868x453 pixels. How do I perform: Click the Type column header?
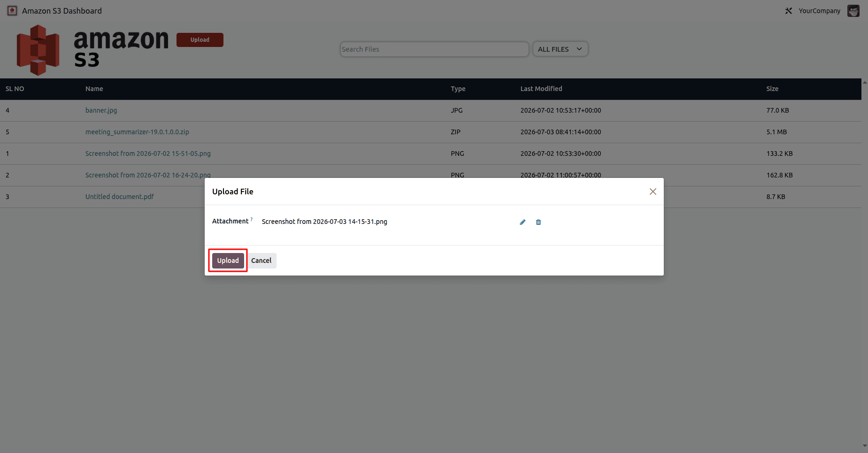coord(458,89)
